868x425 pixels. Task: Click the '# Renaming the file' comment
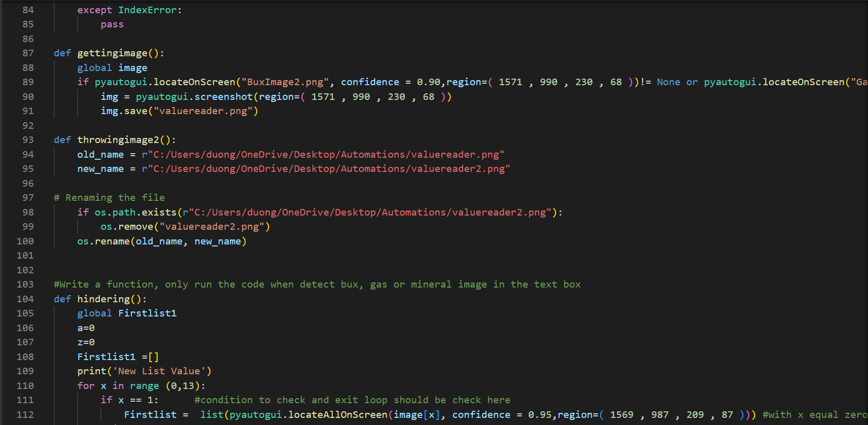[x=109, y=198]
